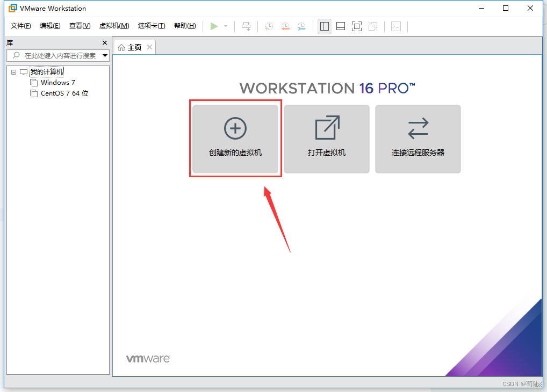547x392 pixels.
Task: Open the 文件(F) menu
Action: point(20,26)
